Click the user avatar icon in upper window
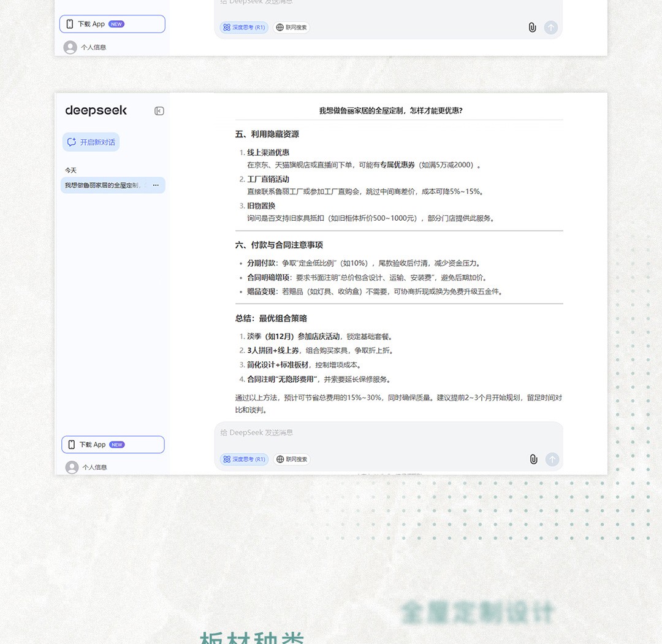 tap(70, 47)
